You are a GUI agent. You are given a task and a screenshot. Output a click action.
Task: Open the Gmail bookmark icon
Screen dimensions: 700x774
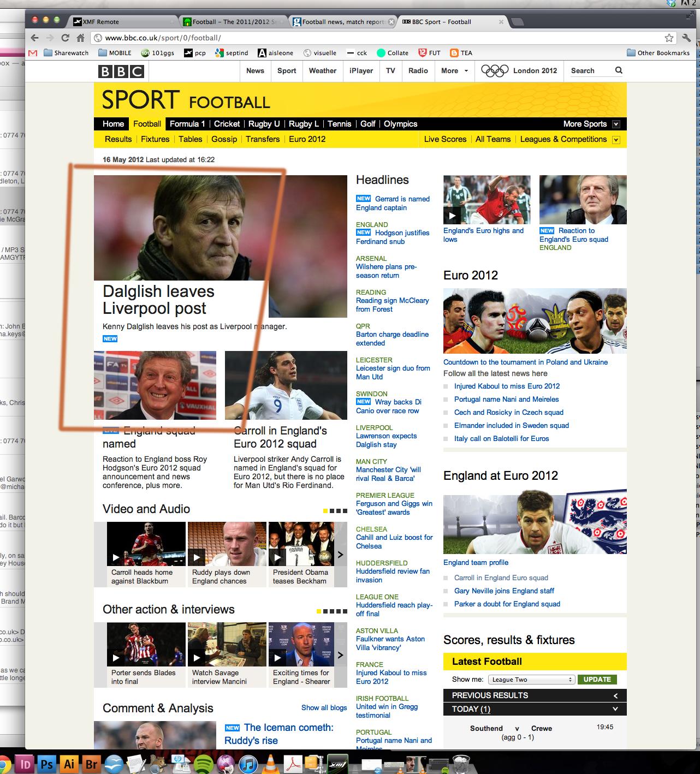33,53
